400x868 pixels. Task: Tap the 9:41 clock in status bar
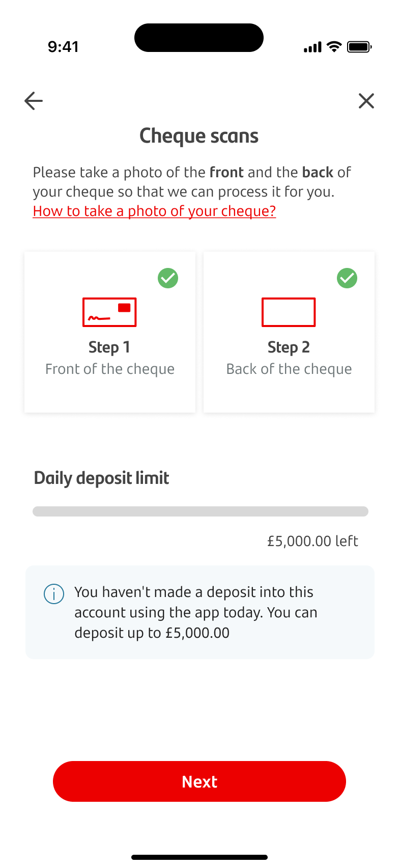click(x=63, y=47)
